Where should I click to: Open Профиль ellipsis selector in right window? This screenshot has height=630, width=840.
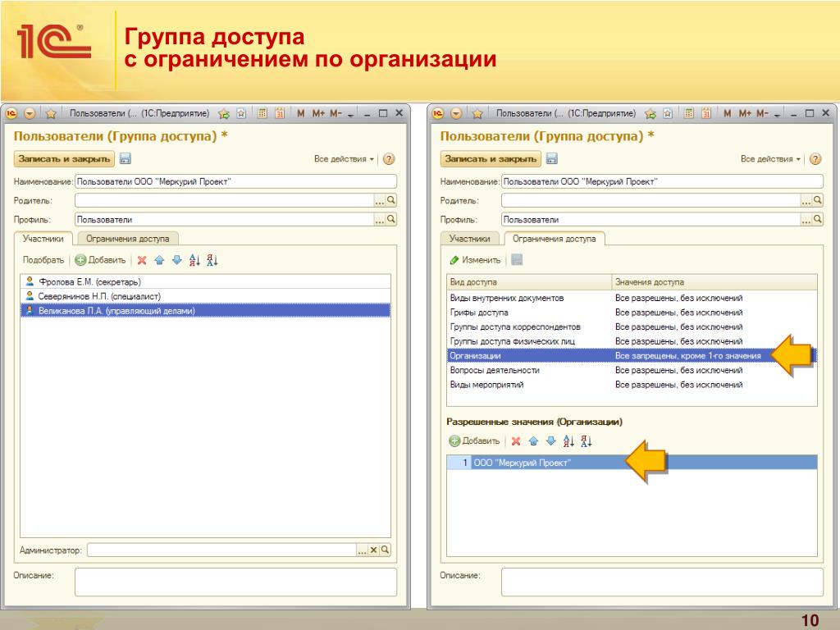point(806,220)
